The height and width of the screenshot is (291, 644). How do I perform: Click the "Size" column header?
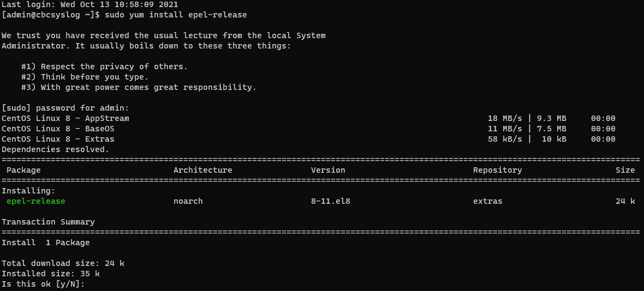625,170
